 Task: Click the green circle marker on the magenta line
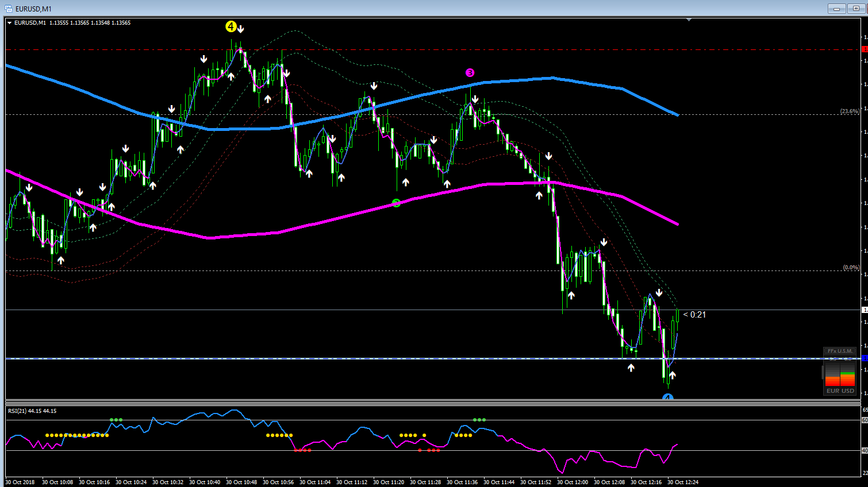396,203
